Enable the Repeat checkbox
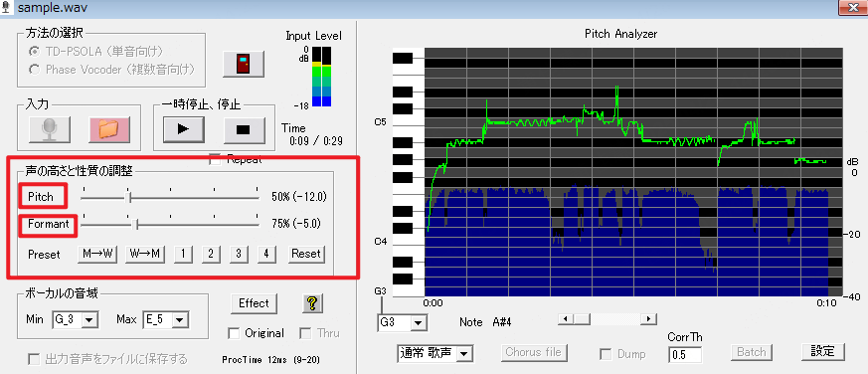Viewport: 868px width, 374px height. [216, 160]
